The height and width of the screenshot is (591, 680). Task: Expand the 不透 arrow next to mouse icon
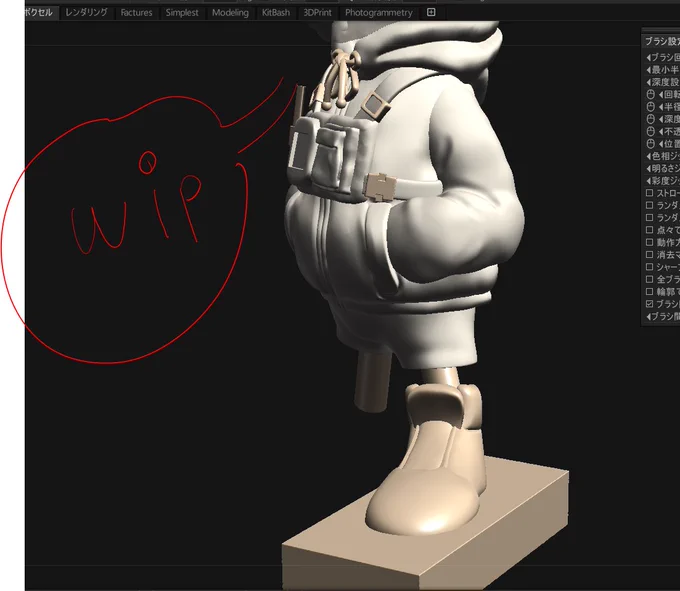(x=660, y=131)
